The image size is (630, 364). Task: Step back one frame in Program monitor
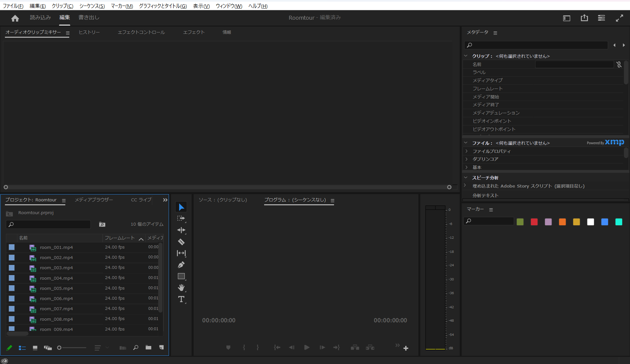pyautogui.click(x=291, y=348)
